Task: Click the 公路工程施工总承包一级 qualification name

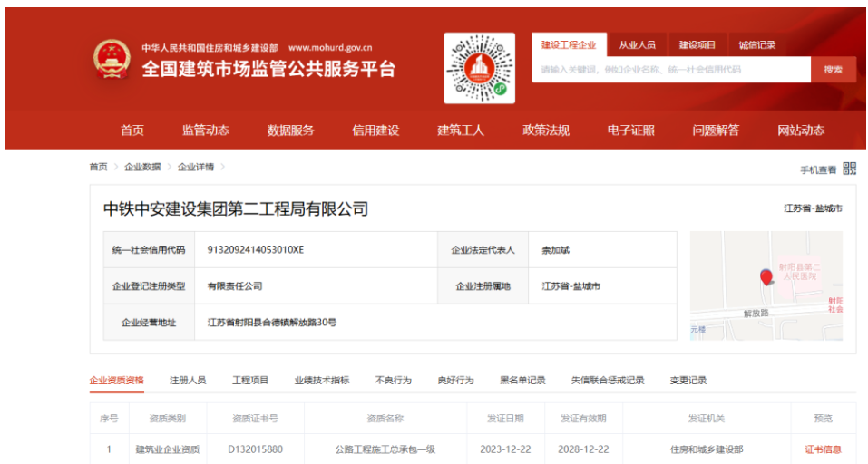Action: pos(385,449)
